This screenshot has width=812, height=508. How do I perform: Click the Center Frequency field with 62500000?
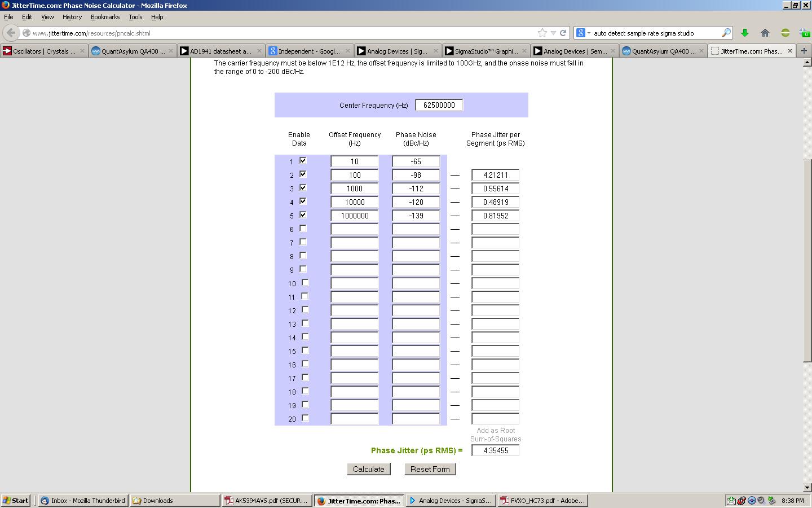[439, 105]
